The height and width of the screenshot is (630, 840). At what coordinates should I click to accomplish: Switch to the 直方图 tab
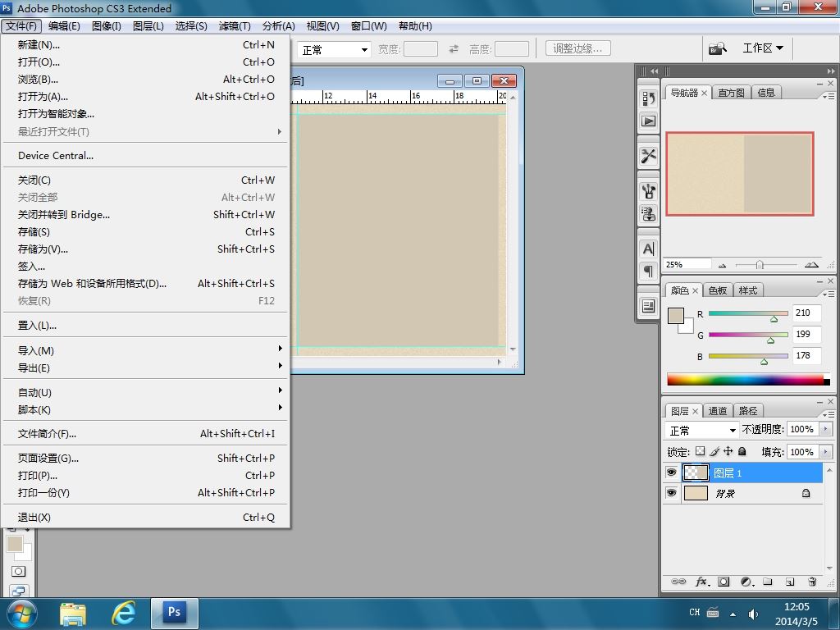(731, 93)
